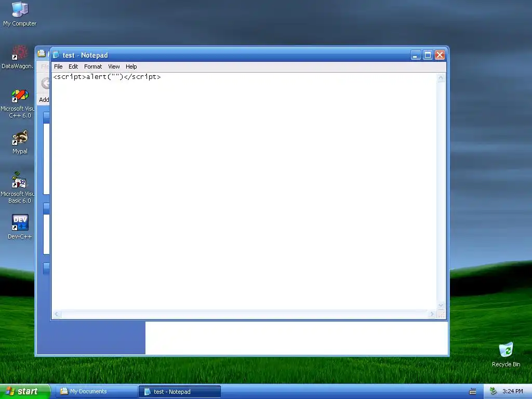Select the Recycle Bin icon
Screen dimensions: 532x399
coord(506,355)
